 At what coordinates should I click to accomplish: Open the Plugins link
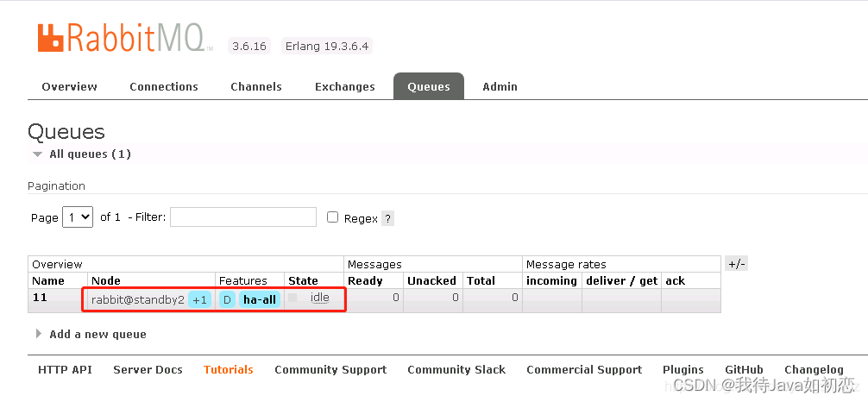click(x=683, y=370)
